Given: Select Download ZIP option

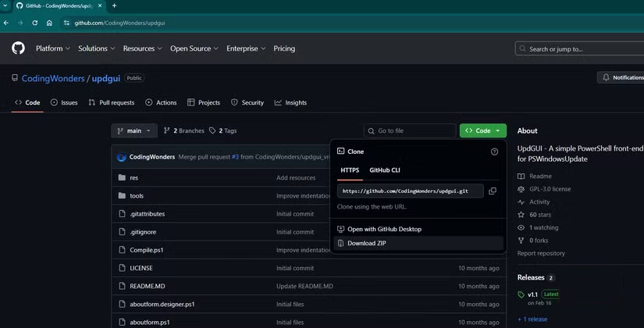Looking at the screenshot, I should pos(366,244).
